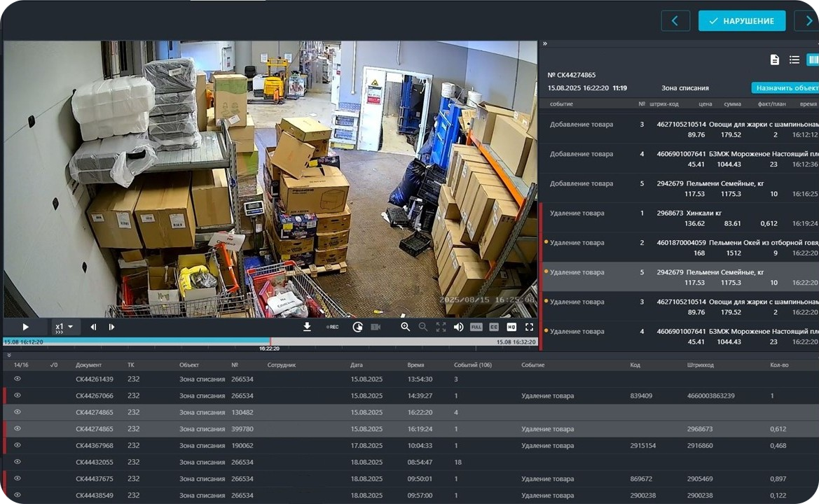Screen dimensions: 819x504
Task: Enter fullscreen with the expand icon
Action: [x=529, y=327]
